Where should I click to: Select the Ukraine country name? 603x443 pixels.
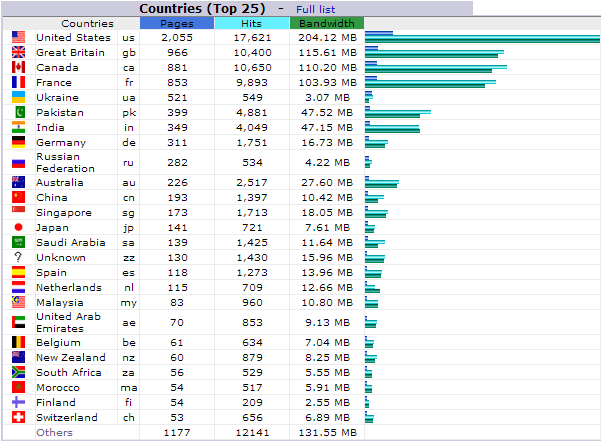pyautogui.click(x=57, y=97)
